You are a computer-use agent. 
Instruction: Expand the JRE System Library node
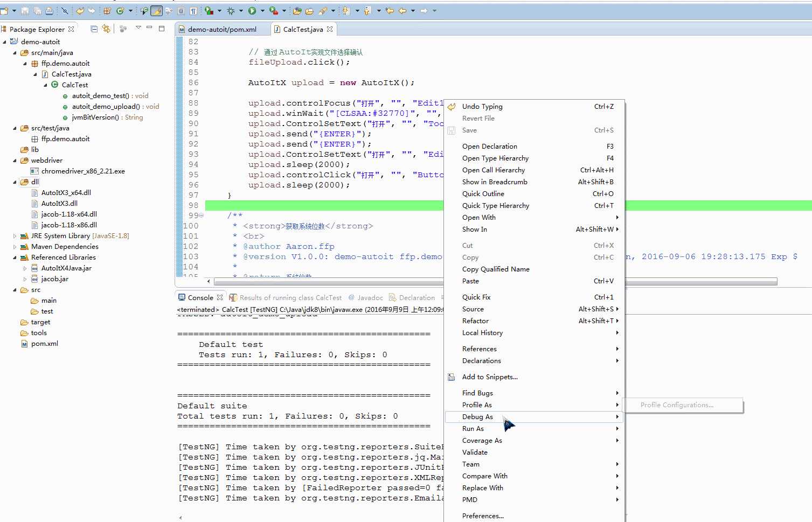[15, 236]
